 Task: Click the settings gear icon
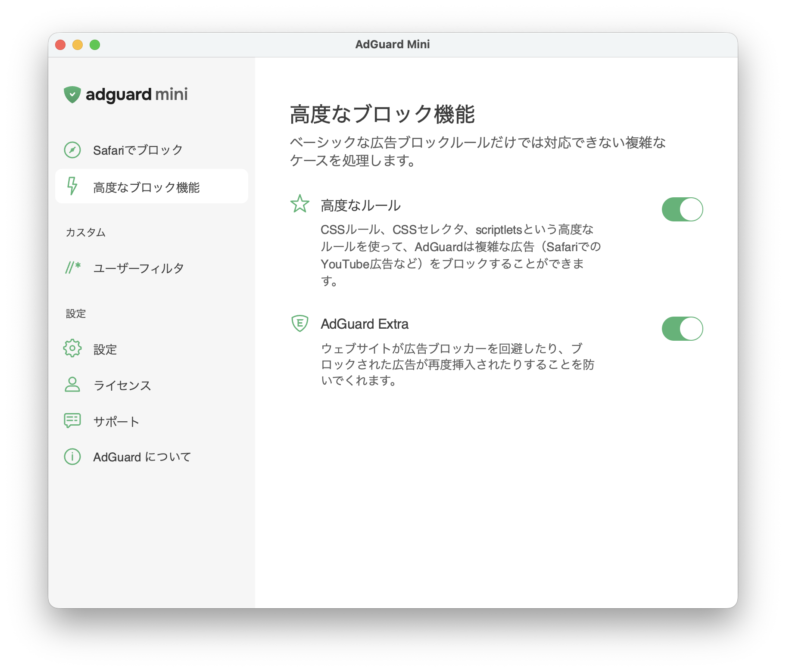(x=72, y=348)
